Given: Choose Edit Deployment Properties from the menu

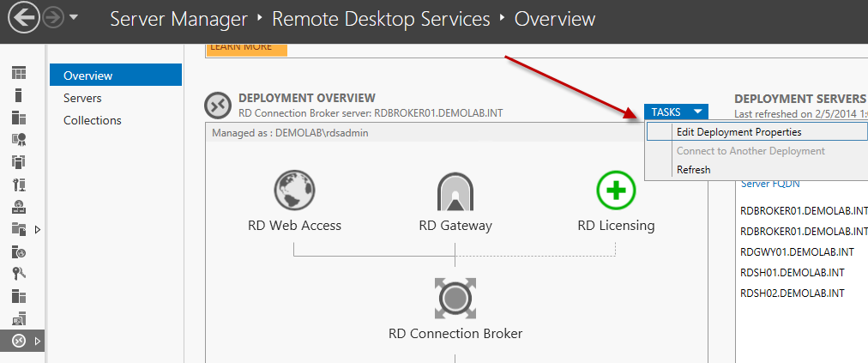Looking at the screenshot, I should (x=738, y=132).
